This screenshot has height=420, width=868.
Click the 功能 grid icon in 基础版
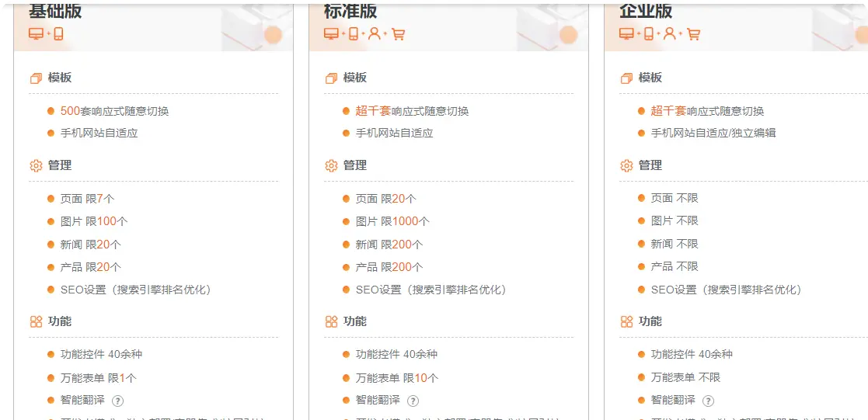click(x=36, y=321)
